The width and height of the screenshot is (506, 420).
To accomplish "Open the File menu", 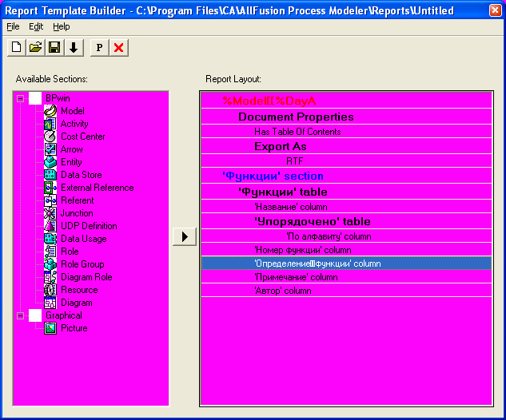I will click(13, 26).
